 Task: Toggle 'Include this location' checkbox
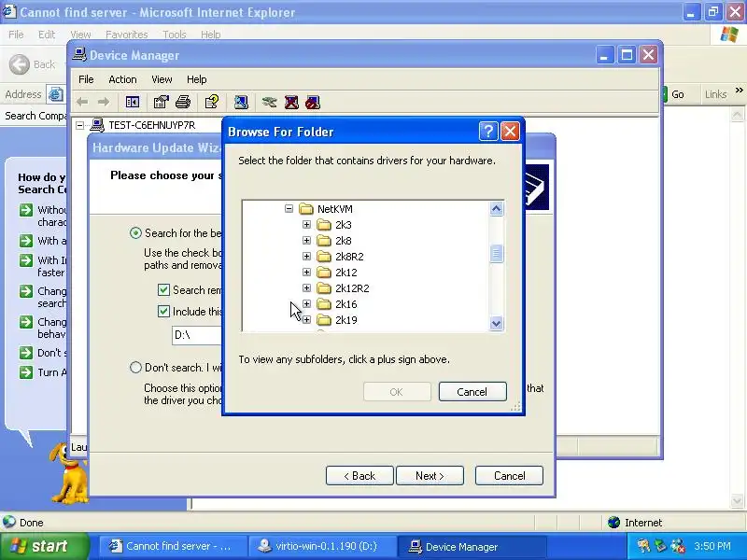[163, 311]
